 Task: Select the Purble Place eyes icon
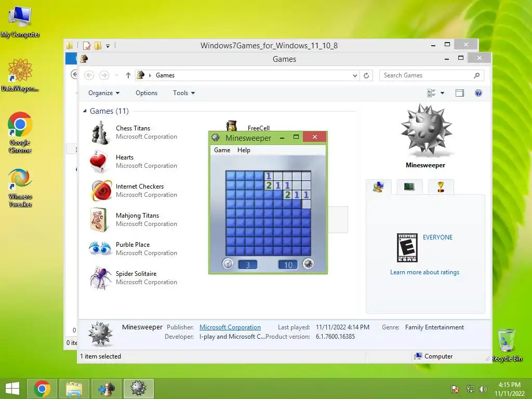coord(100,248)
